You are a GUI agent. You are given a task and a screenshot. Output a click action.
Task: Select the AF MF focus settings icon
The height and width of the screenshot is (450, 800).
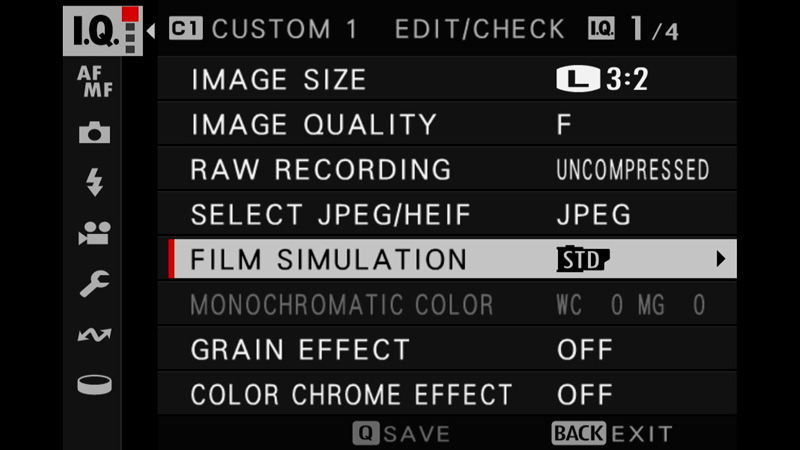tap(95, 82)
